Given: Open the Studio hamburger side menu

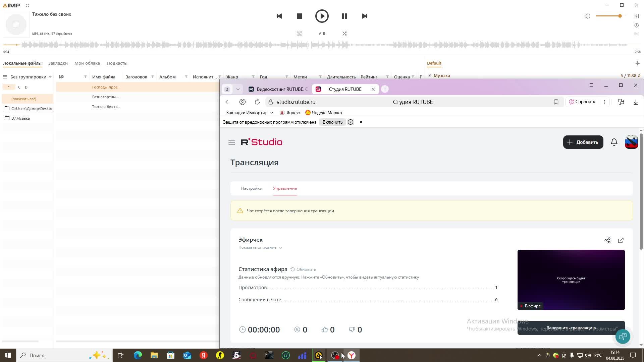Looking at the screenshot, I should coord(231,142).
